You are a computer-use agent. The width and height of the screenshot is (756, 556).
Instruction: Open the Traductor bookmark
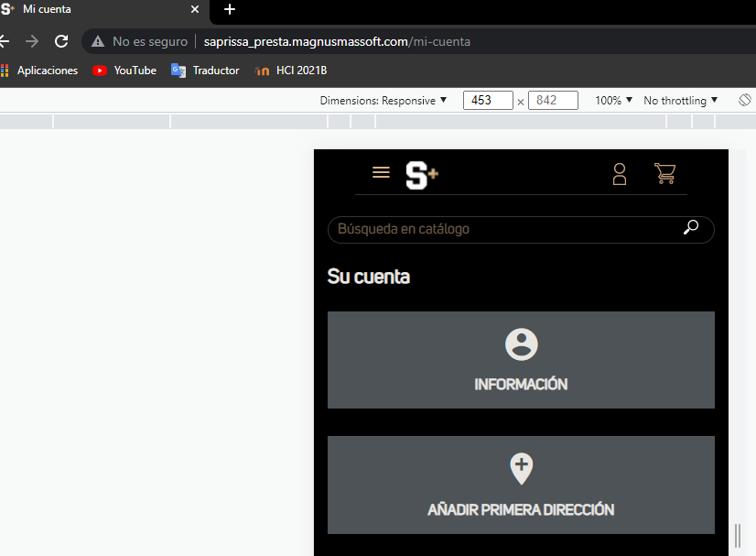click(205, 71)
